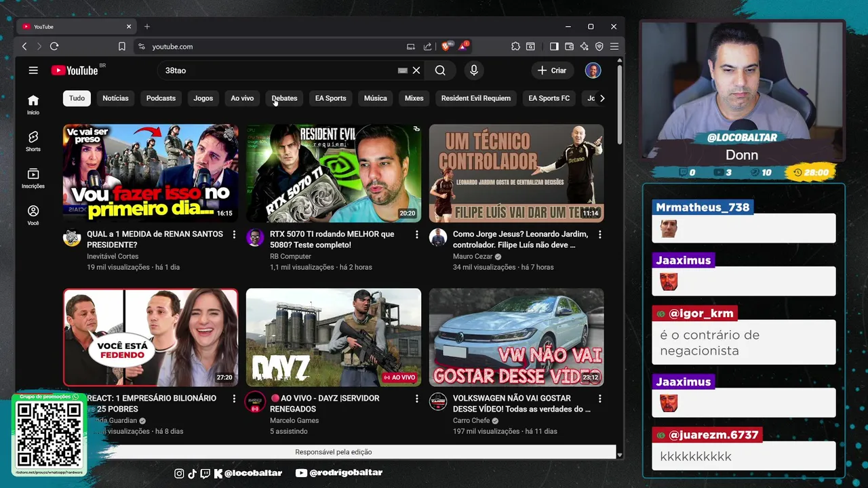The width and height of the screenshot is (868, 488).
Task: Select the EA Sports filter chip
Action: point(330,98)
